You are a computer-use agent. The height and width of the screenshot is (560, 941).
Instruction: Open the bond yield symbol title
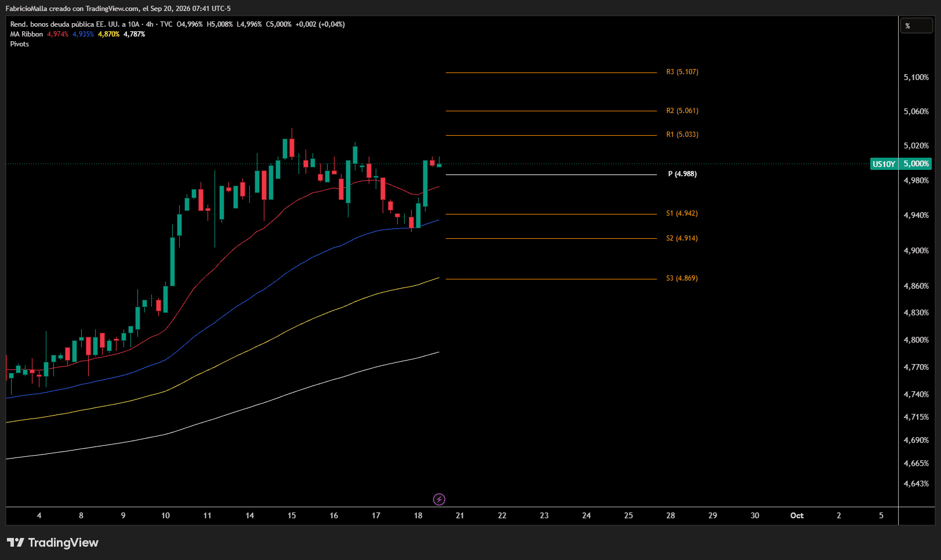pyautogui.click(x=91, y=24)
